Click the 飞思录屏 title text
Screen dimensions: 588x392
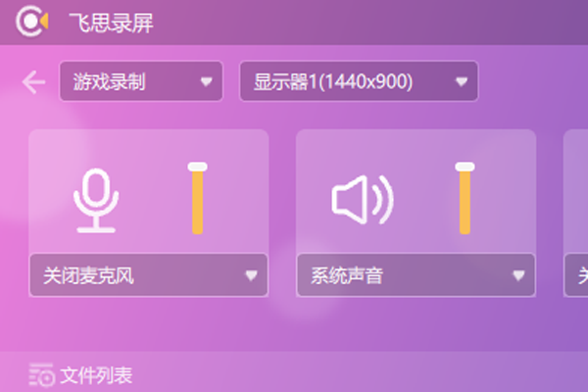pyautogui.click(x=111, y=23)
